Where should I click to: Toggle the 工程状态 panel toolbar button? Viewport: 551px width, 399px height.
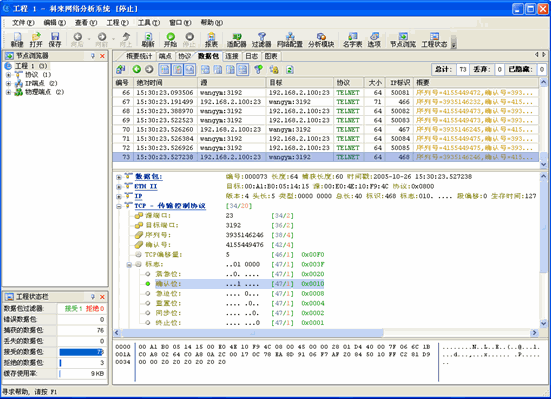(x=434, y=40)
